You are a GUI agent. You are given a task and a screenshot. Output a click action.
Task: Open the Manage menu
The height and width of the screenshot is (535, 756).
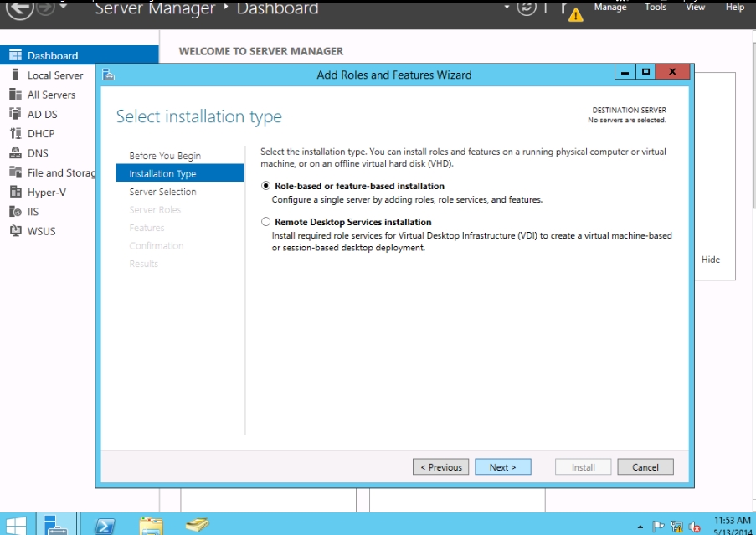pyautogui.click(x=610, y=7)
